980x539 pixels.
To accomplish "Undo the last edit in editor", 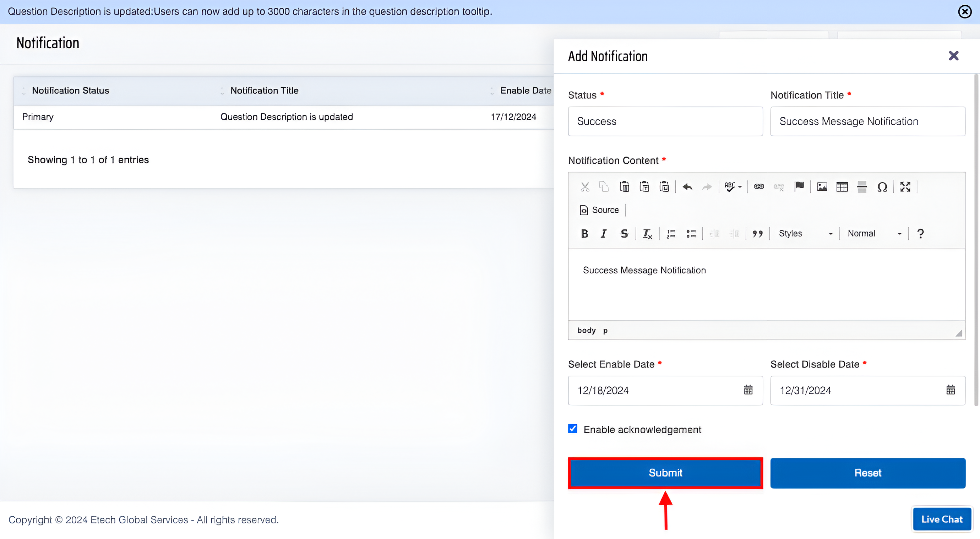I will 687,187.
